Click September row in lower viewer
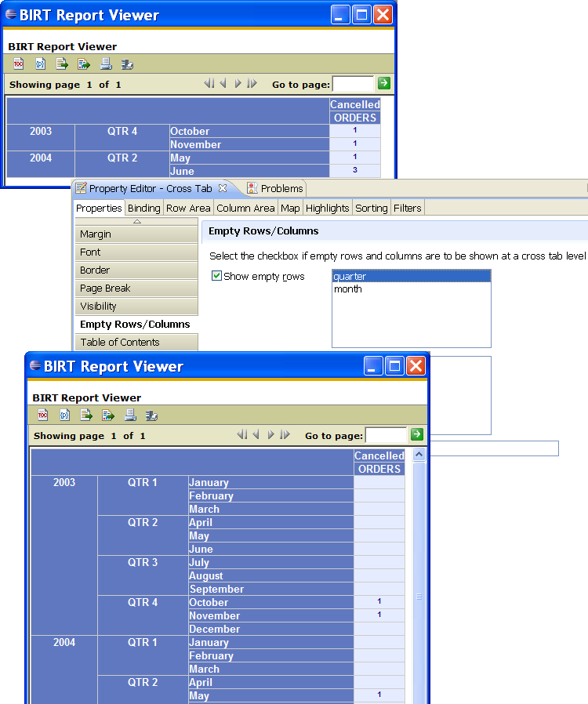The width and height of the screenshot is (588, 704). [271, 589]
